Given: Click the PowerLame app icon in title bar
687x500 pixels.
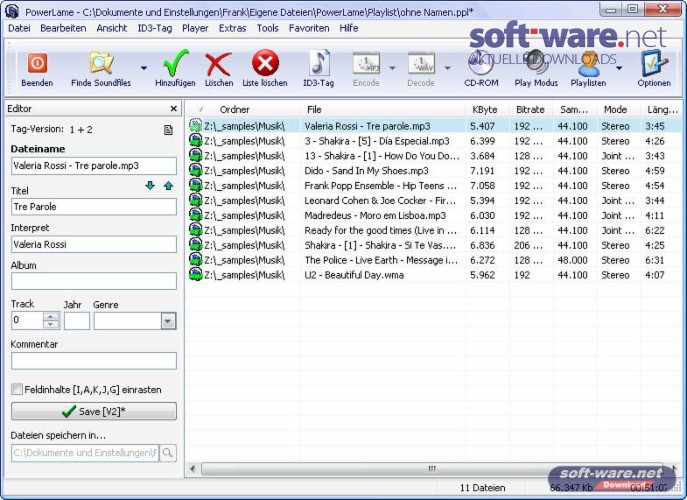Looking at the screenshot, I should coord(12,11).
